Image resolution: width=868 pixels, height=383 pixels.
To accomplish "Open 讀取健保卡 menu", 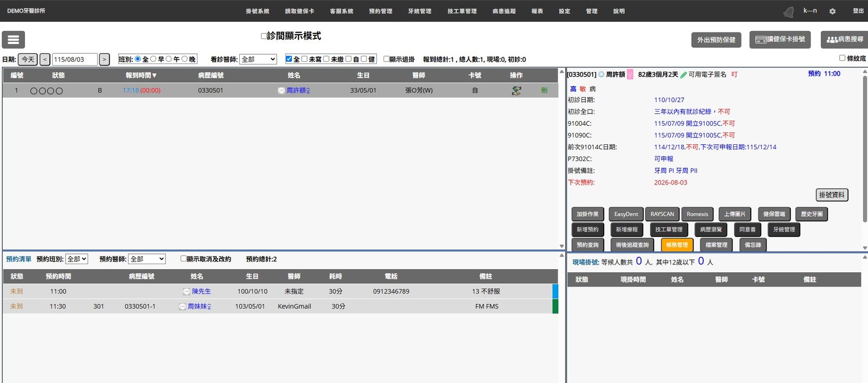I will tap(299, 11).
